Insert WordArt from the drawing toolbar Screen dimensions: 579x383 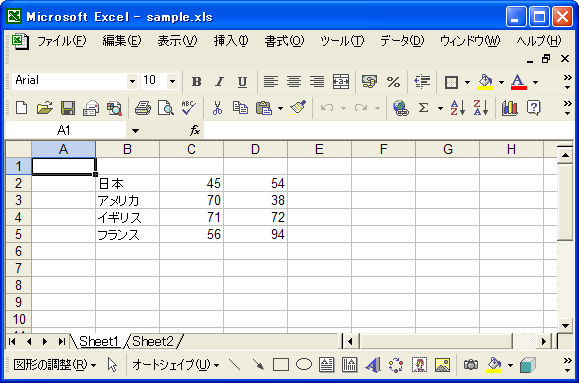(373, 365)
